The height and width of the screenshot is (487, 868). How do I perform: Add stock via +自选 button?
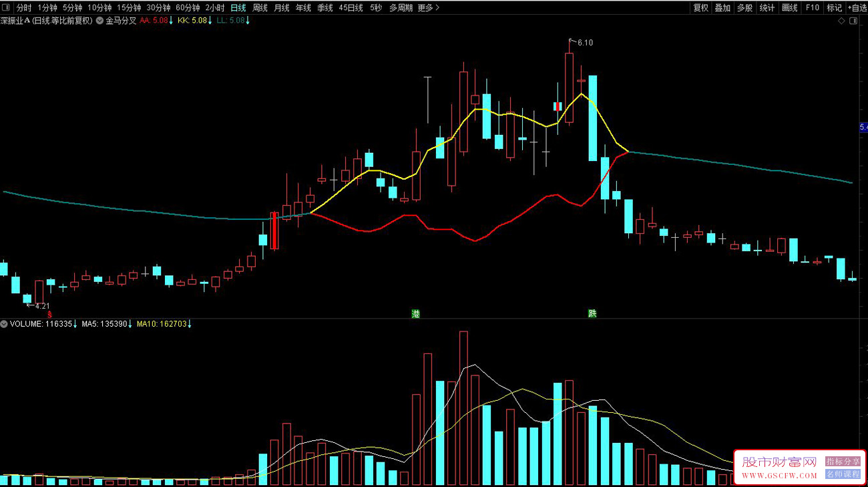pyautogui.click(x=857, y=8)
